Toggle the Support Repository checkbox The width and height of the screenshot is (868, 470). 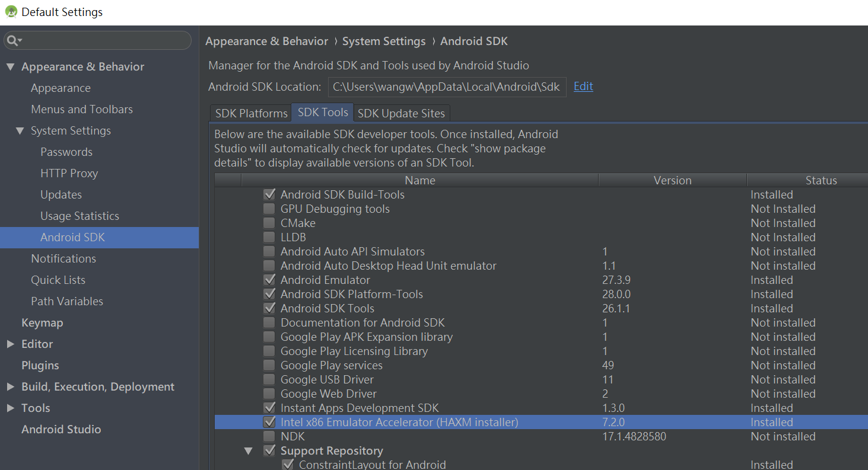[269, 450]
